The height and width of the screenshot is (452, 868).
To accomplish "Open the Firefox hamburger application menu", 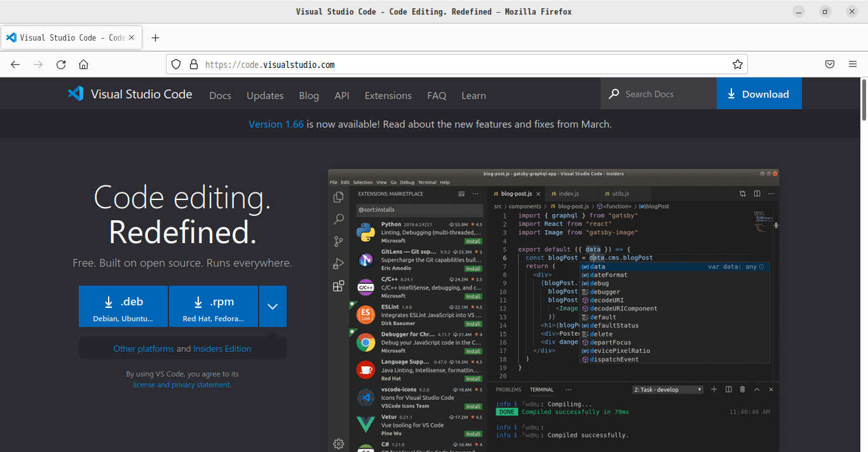I will 853,64.
